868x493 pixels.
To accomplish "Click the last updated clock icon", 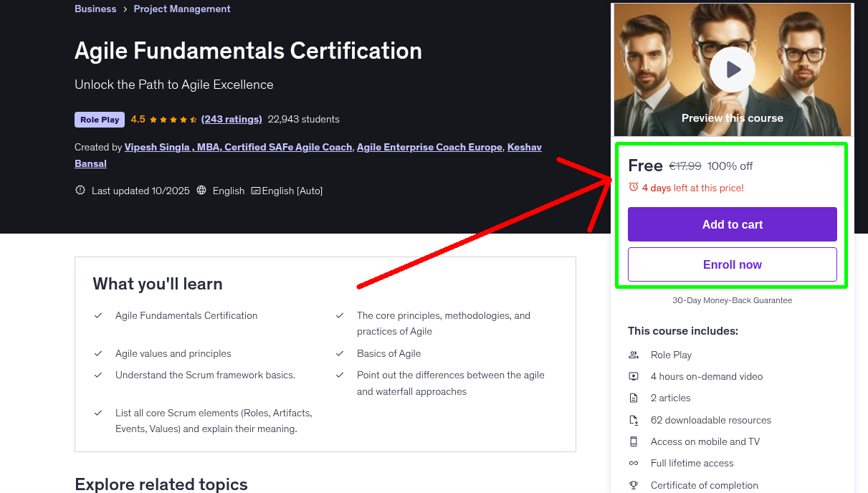I will [80, 191].
